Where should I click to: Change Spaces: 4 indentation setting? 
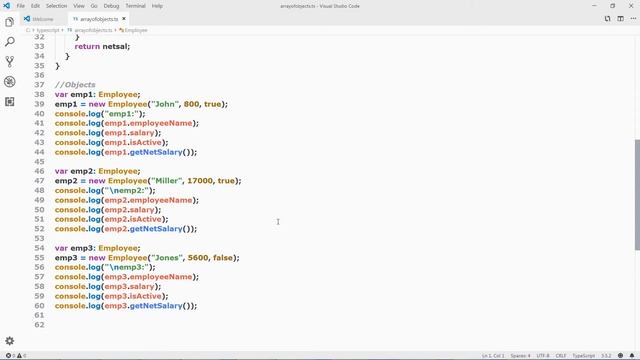coord(520,356)
